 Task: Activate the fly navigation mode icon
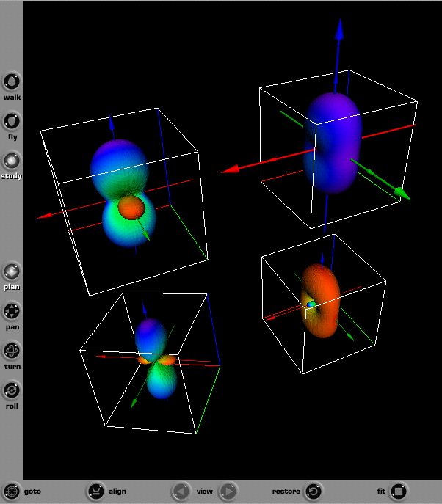[12, 121]
